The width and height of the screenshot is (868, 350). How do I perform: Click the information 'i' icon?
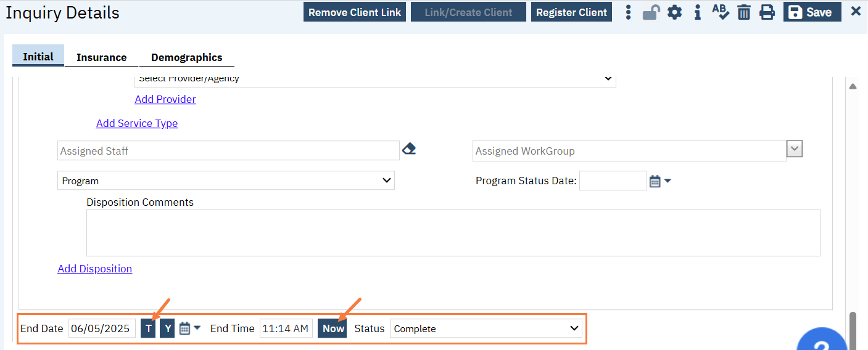697,12
